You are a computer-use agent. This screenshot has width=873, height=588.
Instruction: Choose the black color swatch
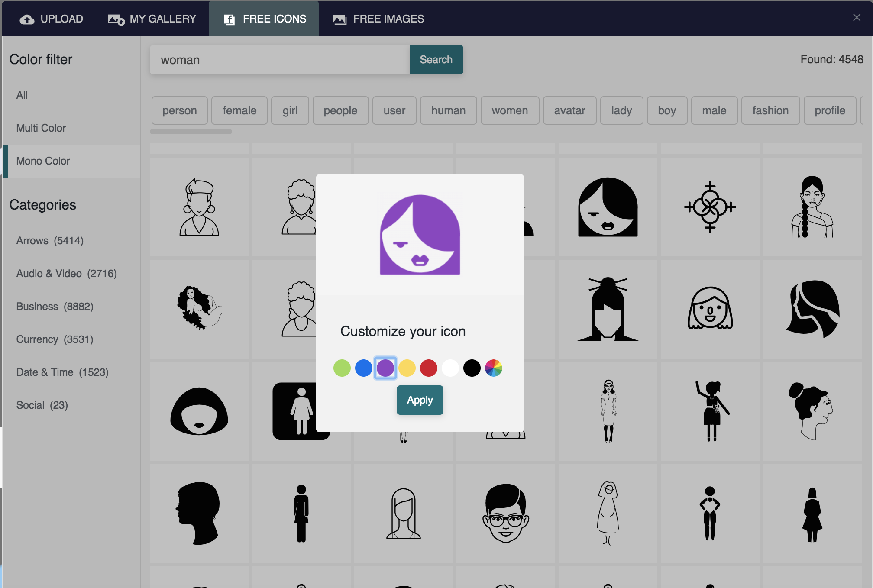472,368
